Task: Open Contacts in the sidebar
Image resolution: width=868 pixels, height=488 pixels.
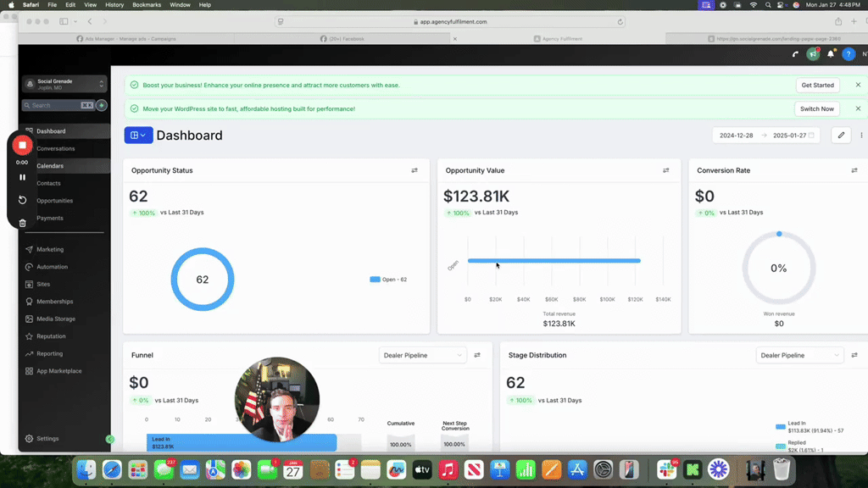Action: click(x=48, y=183)
